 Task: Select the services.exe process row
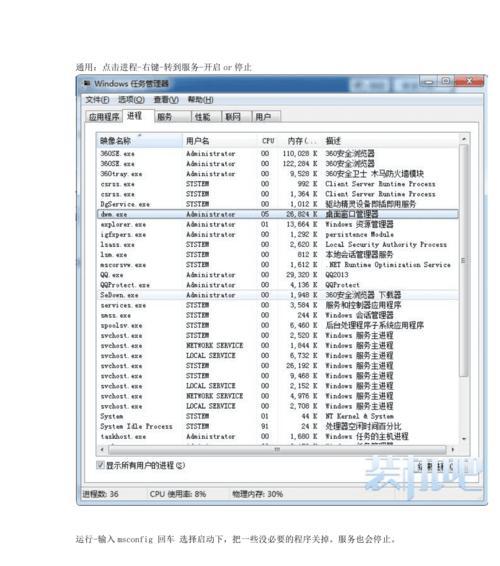pos(278,305)
